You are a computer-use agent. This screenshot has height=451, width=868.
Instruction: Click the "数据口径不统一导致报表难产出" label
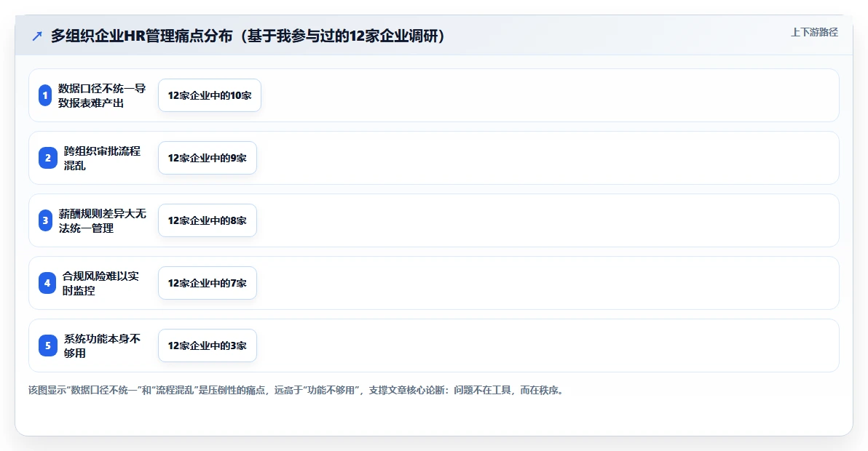tap(102, 95)
